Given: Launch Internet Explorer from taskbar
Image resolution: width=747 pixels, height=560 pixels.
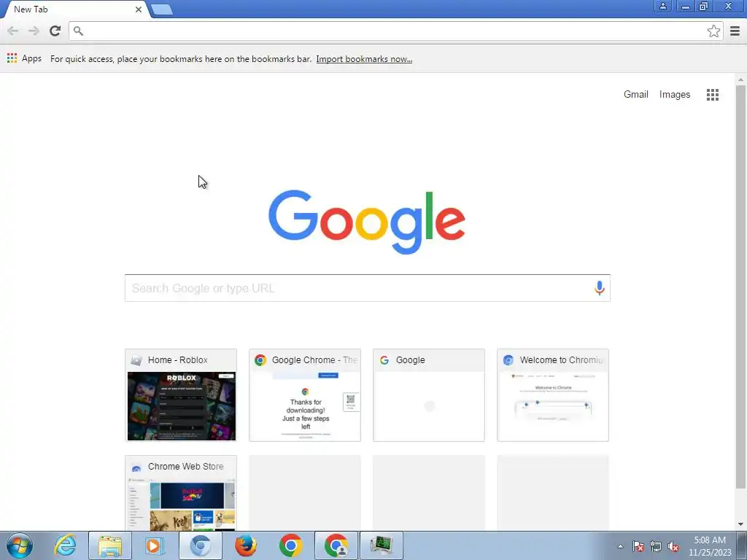Looking at the screenshot, I should [65, 545].
